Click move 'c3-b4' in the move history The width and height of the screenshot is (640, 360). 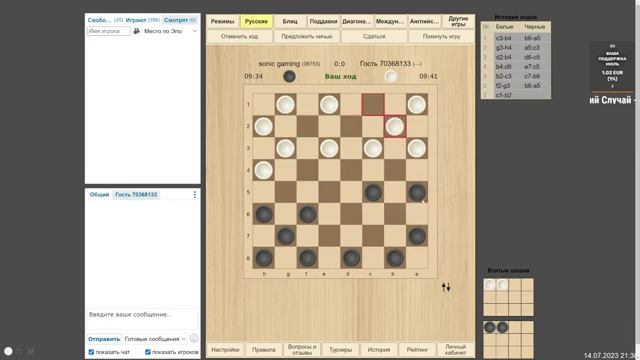504,38
